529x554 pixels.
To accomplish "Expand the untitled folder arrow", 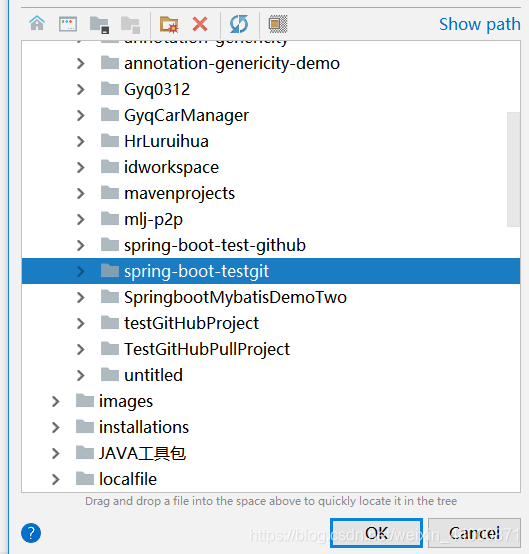I will (x=81, y=375).
